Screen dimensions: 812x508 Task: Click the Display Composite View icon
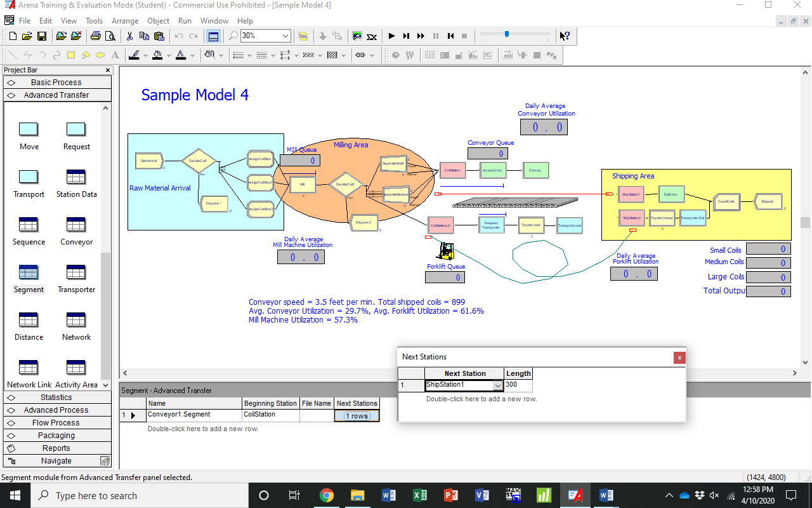(x=358, y=36)
